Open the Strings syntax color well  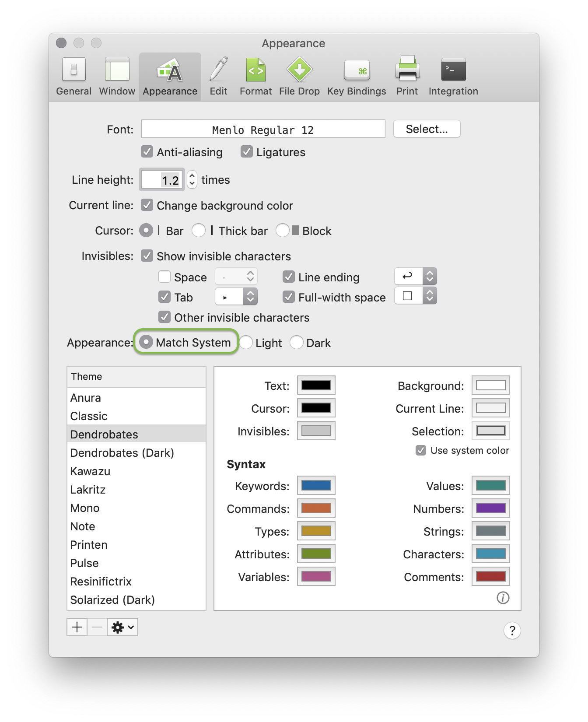coord(491,531)
